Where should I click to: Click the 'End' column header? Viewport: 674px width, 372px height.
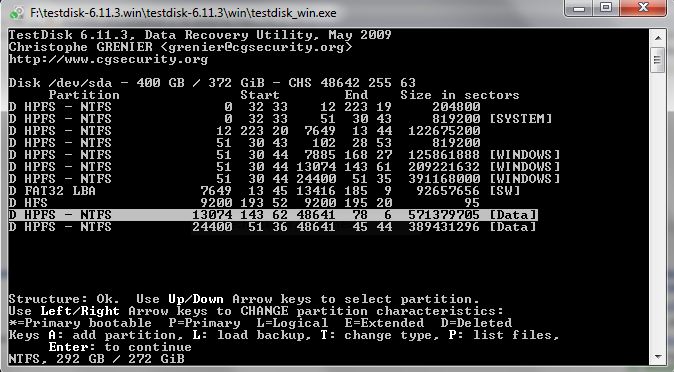click(x=356, y=95)
